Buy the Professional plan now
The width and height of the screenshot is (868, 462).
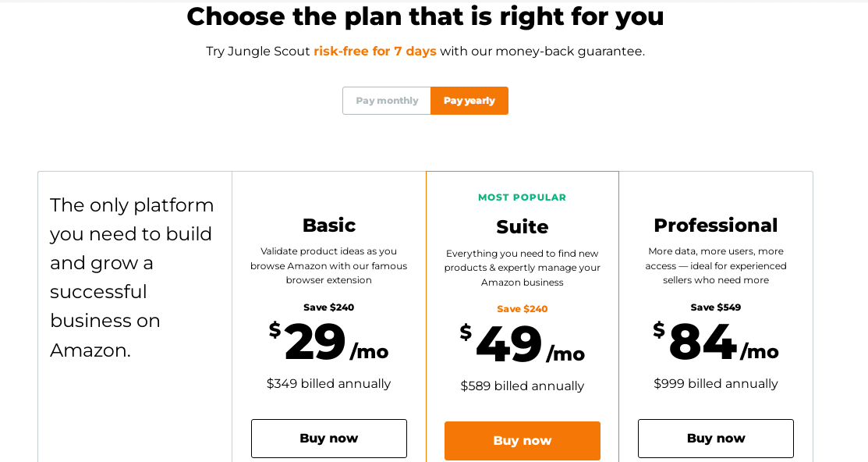coord(716,439)
